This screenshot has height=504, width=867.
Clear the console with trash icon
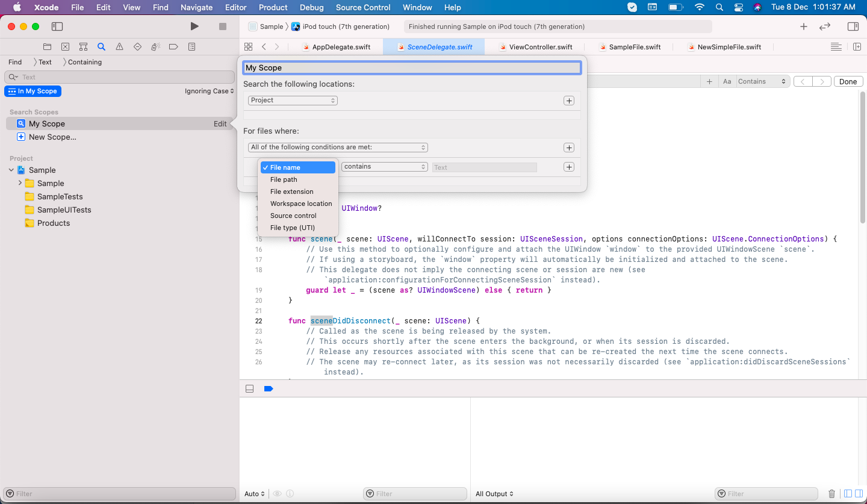click(x=831, y=494)
